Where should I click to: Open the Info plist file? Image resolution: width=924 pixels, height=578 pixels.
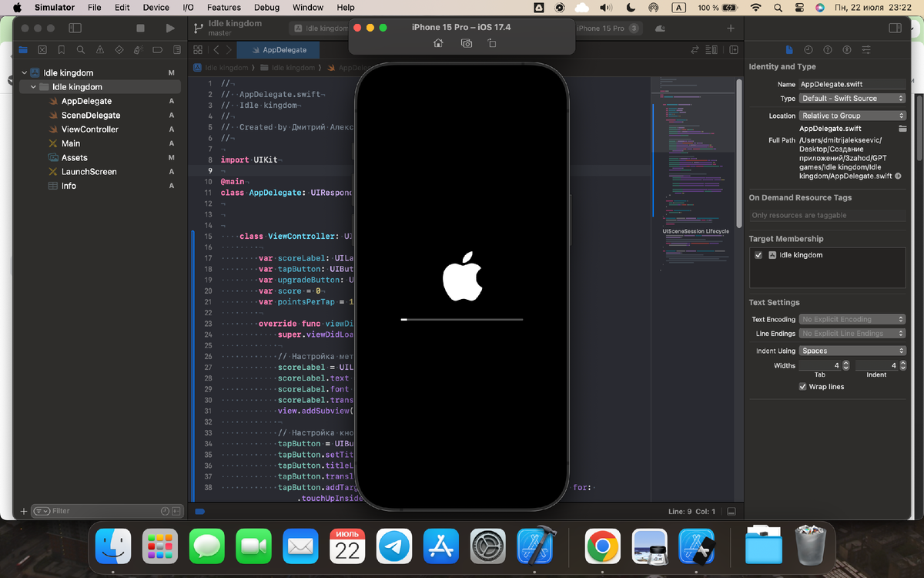pyautogui.click(x=69, y=186)
